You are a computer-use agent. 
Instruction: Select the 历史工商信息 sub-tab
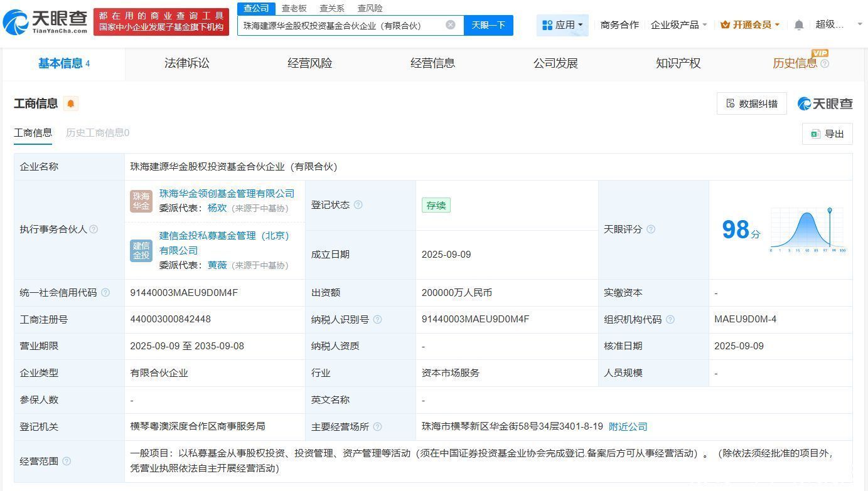coord(97,133)
